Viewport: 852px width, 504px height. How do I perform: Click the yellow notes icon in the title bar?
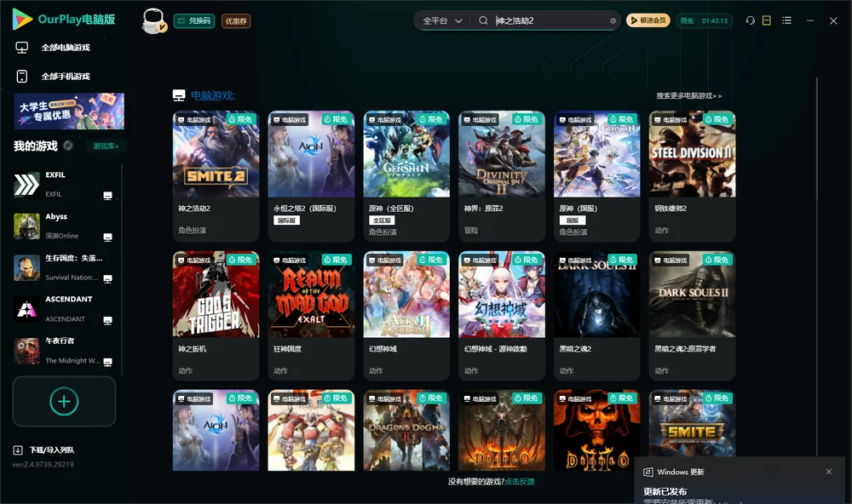click(767, 20)
